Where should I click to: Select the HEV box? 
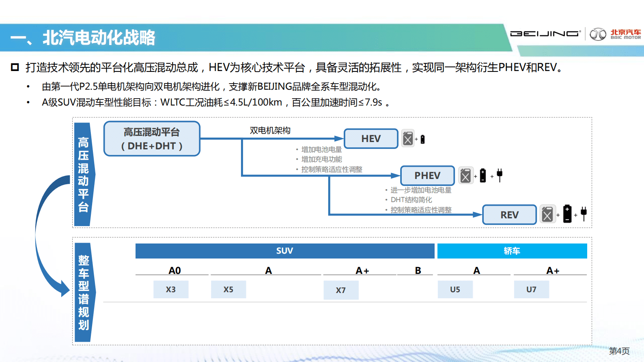pos(371,139)
